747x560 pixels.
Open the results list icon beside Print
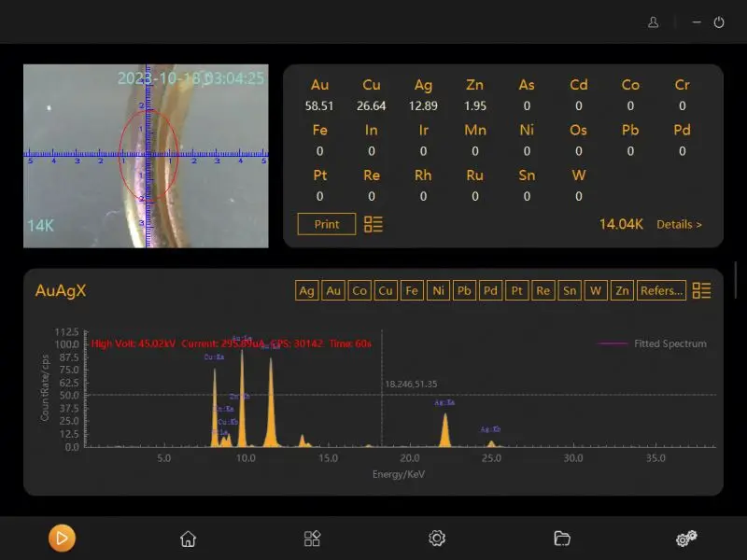click(373, 224)
